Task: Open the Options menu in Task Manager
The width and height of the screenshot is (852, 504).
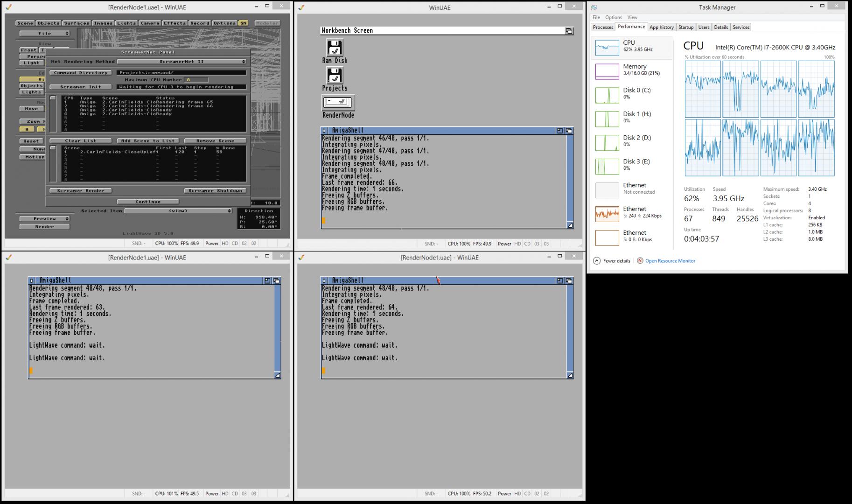Action: 613,17
